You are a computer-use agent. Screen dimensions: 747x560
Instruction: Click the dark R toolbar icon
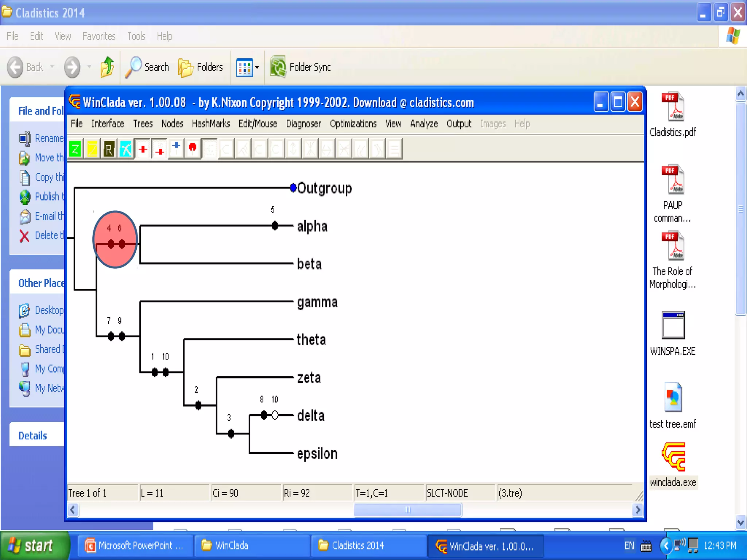coord(109,149)
